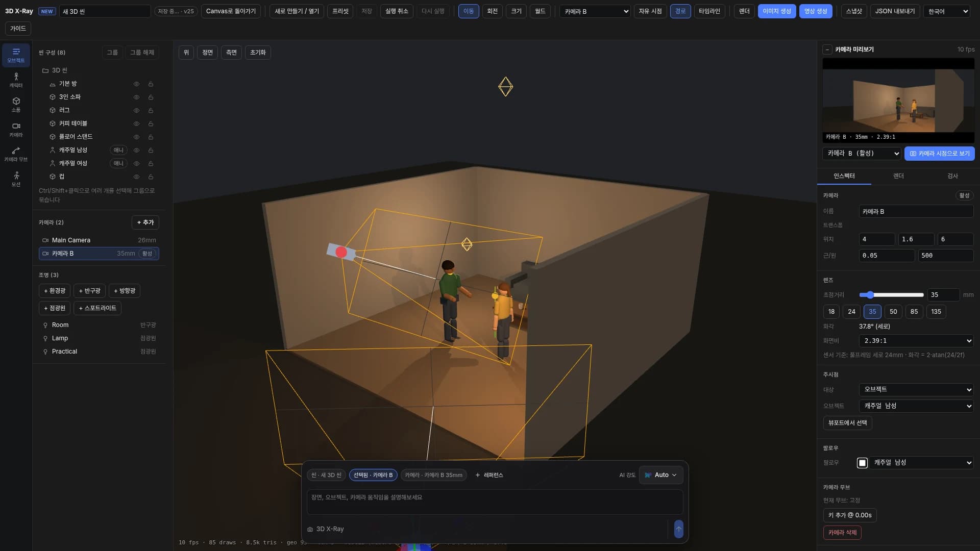Click the lock icon for 기본 방
This screenshot has width=980, height=551.
click(x=151, y=84)
